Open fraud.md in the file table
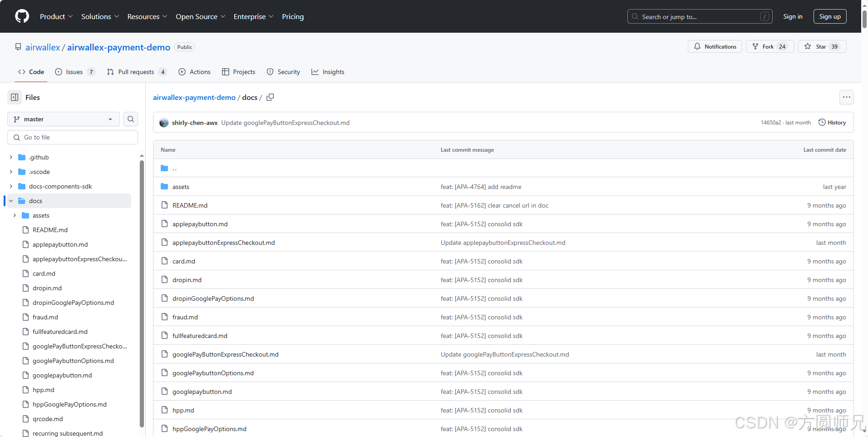Image resolution: width=868 pixels, height=437 pixels. 185,317
